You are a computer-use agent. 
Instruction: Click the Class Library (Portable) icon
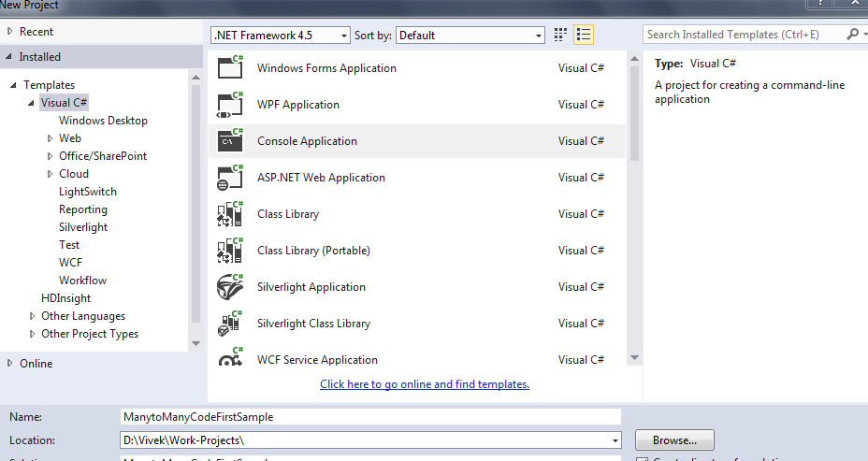[x=230, y=251]
